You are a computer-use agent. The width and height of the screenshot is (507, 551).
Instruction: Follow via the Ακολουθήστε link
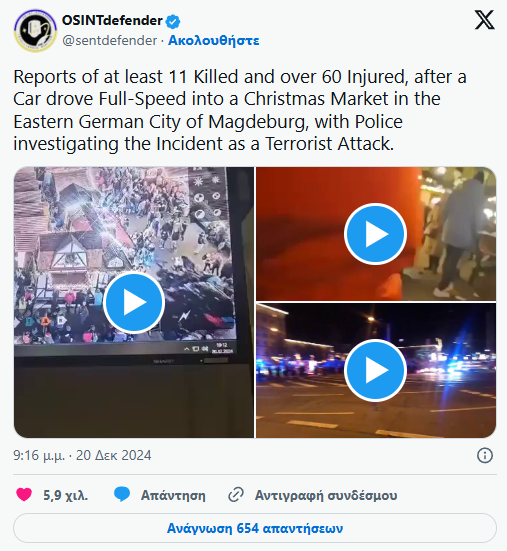pyautogui.click(x=214, y=40)
